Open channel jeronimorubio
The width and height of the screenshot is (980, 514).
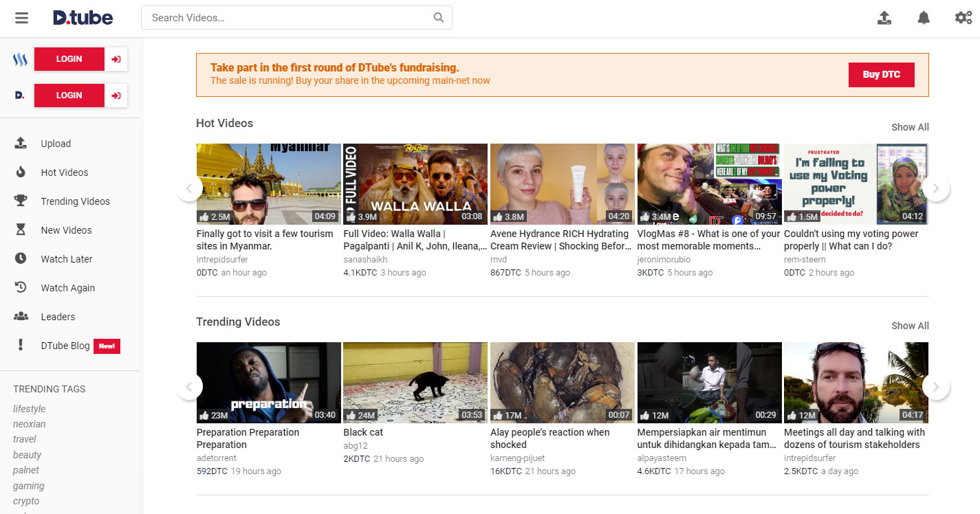pyautogui.click(x=664, y=260)
